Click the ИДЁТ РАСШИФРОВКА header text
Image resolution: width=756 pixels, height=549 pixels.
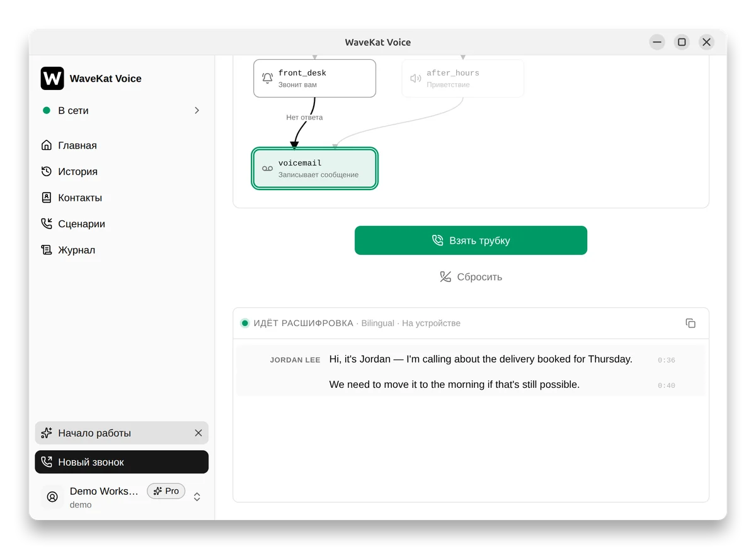click(304, 323)
